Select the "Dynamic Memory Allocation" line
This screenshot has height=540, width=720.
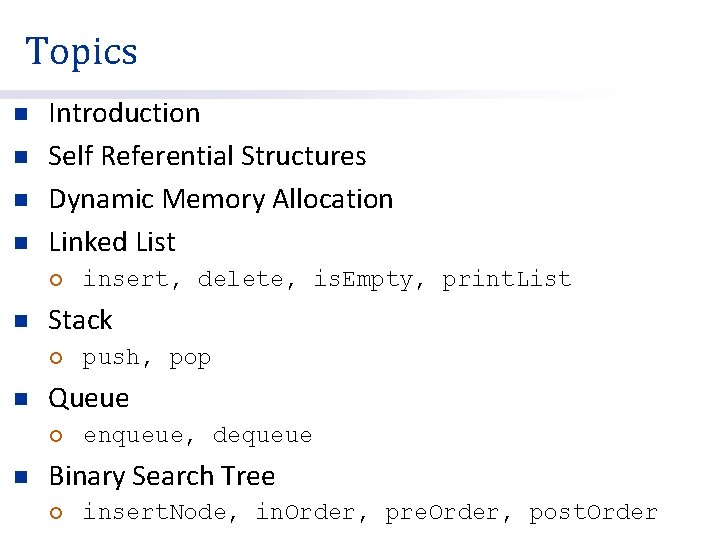tap(220, 199)
